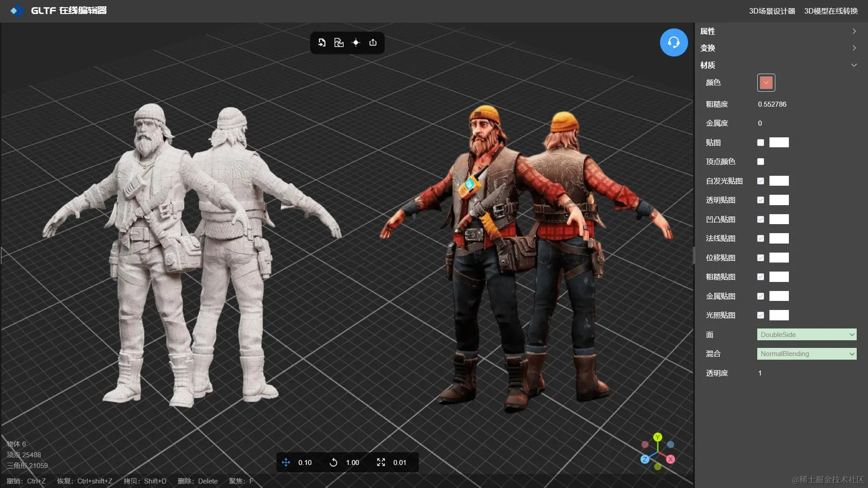
Task: Open 3D模型在线转换 from the top menu
Action: tap(830, 11)
